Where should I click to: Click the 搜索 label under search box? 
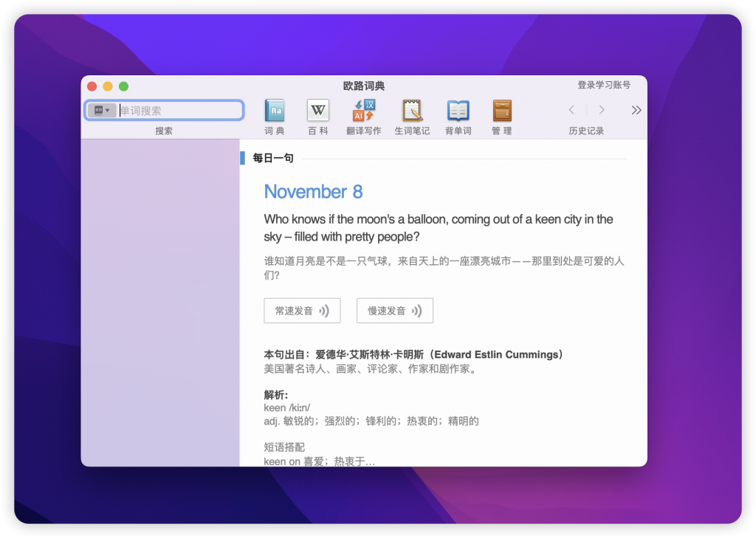[164, 131]
